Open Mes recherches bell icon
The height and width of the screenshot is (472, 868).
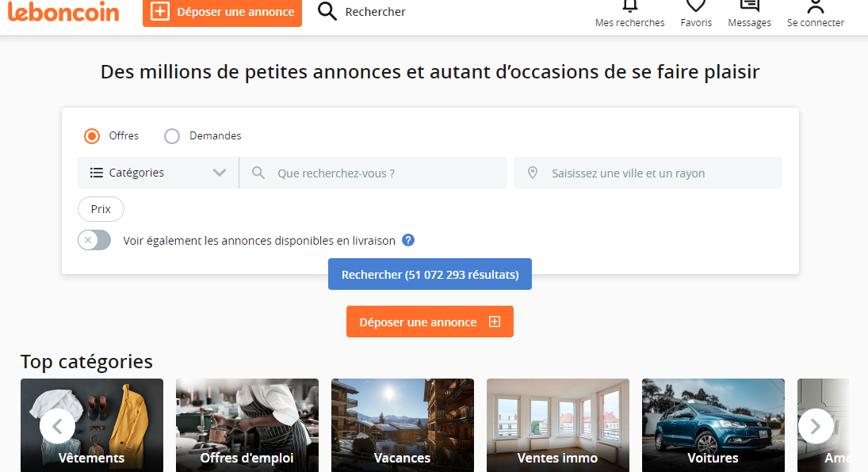coord(629,6)
